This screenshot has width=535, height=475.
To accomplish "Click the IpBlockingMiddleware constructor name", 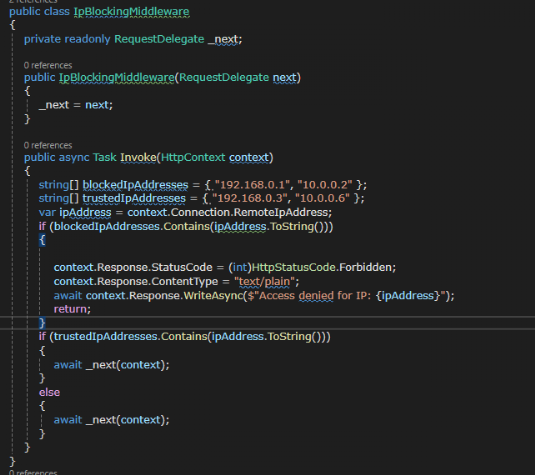I will (x=117, y=77).
